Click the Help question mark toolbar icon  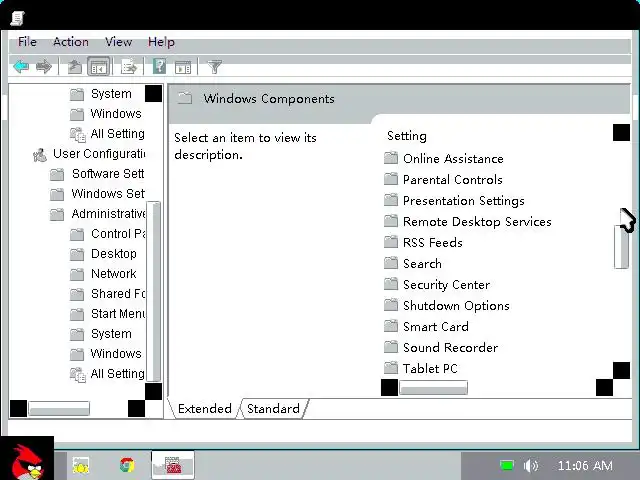(159, 66)
